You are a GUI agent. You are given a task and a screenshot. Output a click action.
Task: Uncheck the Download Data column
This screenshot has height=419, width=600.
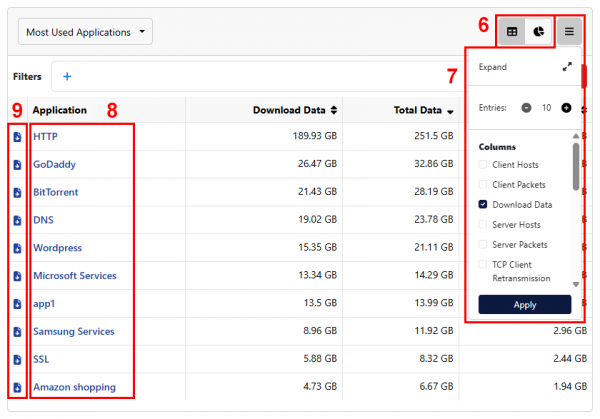point(484,204)
